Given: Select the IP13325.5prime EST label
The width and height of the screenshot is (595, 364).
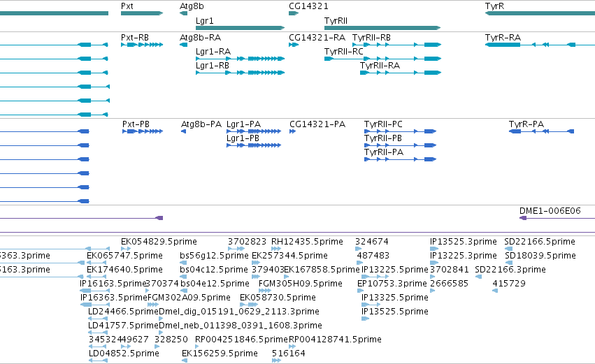Looking at the screenshot, I should click(x=394, y=298).
